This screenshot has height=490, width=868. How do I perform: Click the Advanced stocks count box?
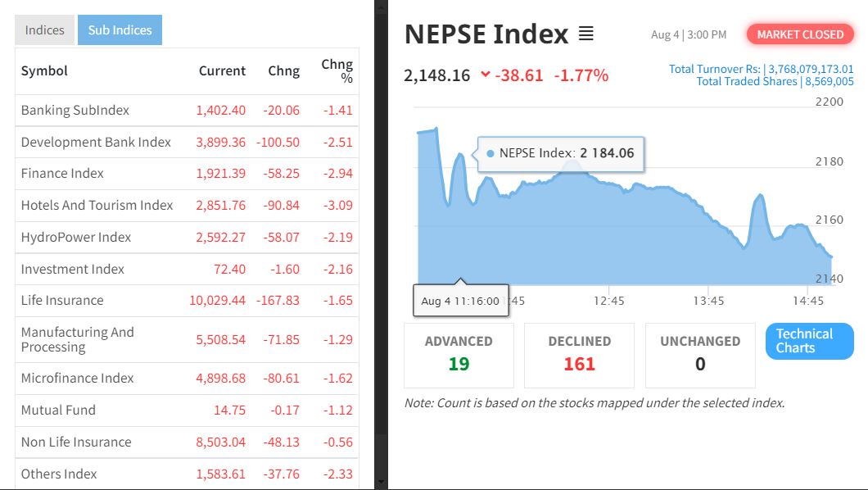[x=459, y=355]
